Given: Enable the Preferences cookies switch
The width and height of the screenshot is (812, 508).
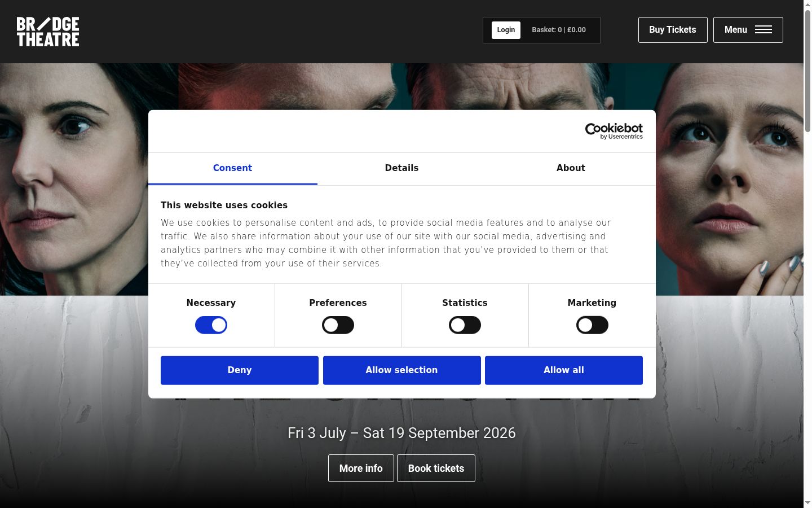Looking at the screenshot, I should tap(338, 325).
